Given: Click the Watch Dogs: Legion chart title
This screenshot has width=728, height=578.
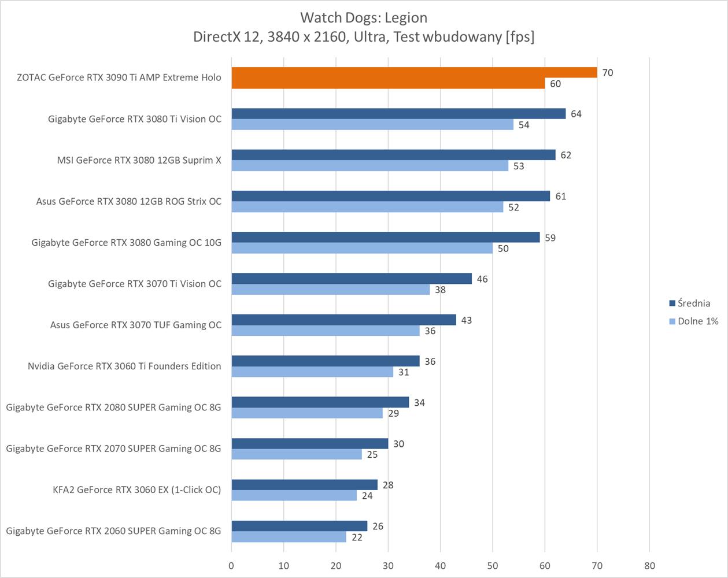Looking at the screenshot, I should coord(364,17).
